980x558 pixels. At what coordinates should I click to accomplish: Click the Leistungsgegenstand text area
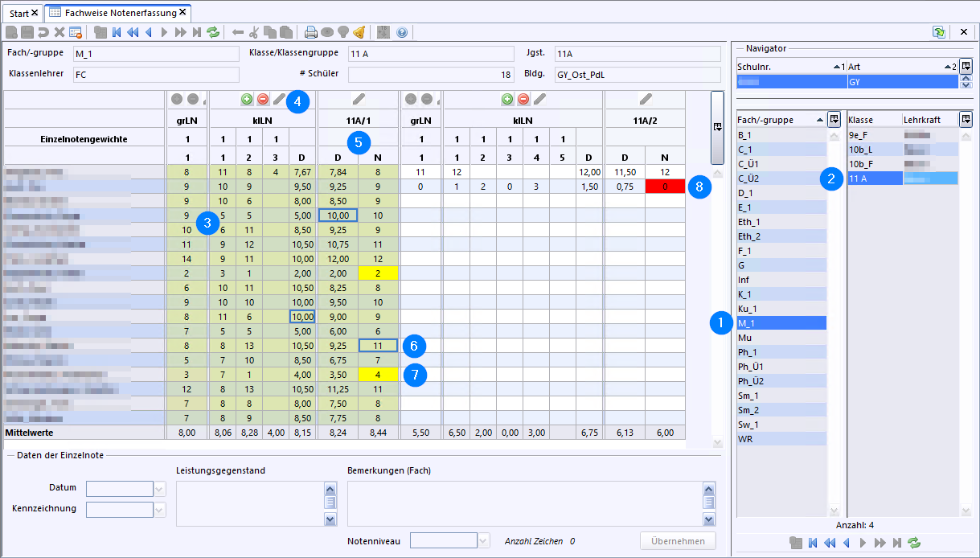point(250,504)
